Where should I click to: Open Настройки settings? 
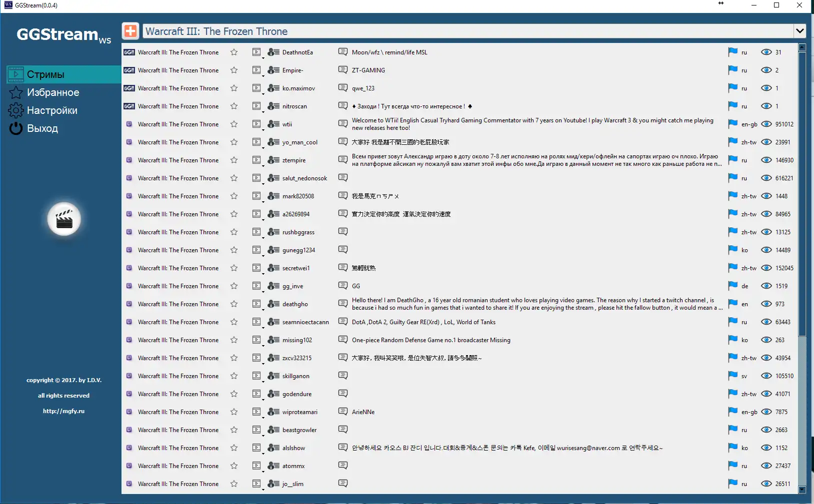(64, 110)
